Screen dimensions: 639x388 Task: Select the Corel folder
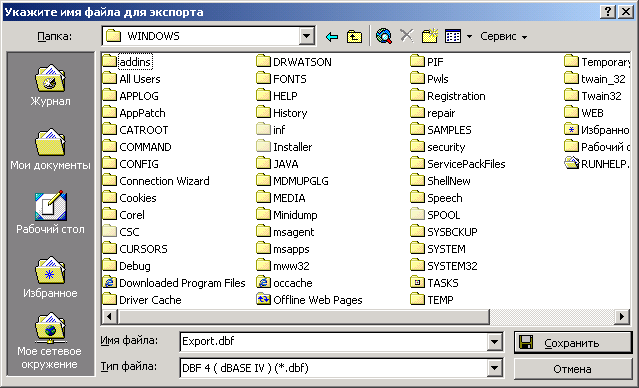pos(123,215)
